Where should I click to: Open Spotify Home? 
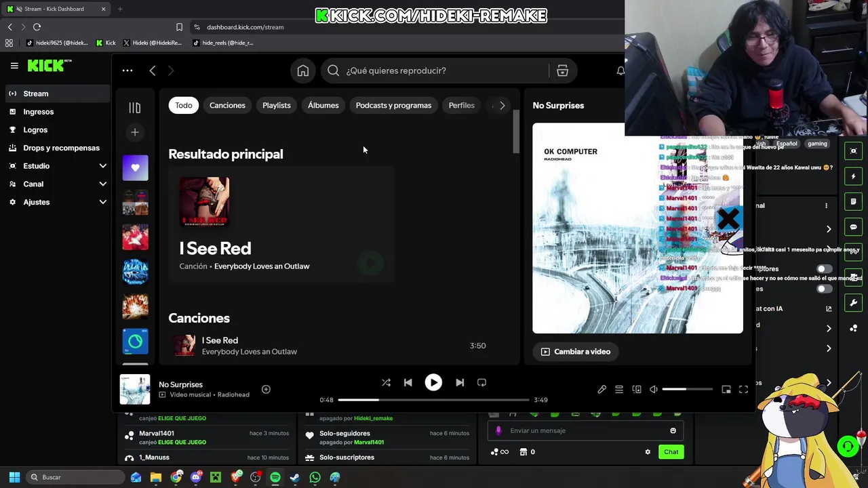pyautogui.click(x=303, y=70)
